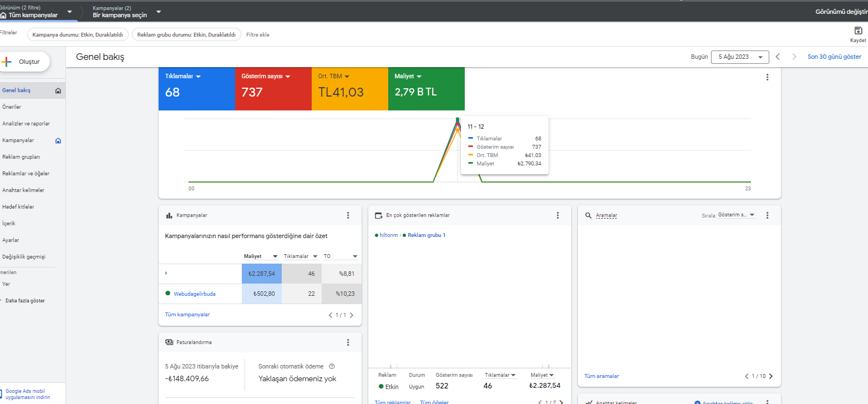This screenshot has height=404, width=868.
Task: Click Reklam grubu durumu filter chip
Action: (x=186, y=35)
